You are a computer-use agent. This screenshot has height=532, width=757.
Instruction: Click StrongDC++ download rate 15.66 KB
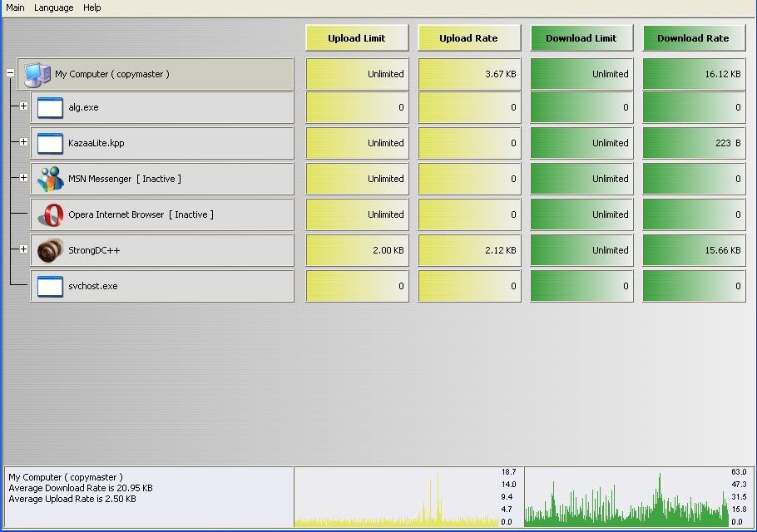point(694,250)
